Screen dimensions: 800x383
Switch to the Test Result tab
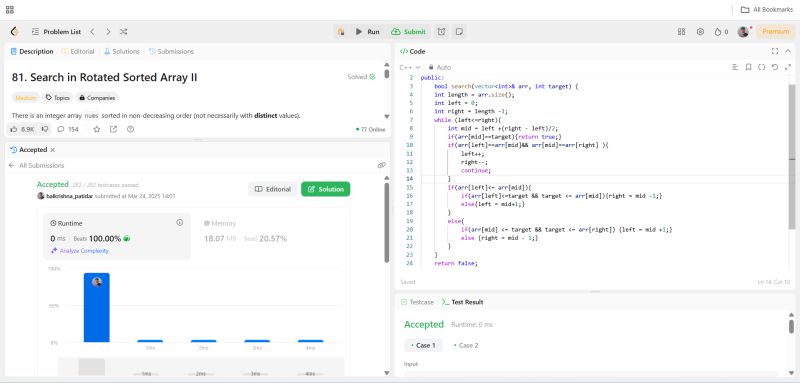[x=462, y=302]
